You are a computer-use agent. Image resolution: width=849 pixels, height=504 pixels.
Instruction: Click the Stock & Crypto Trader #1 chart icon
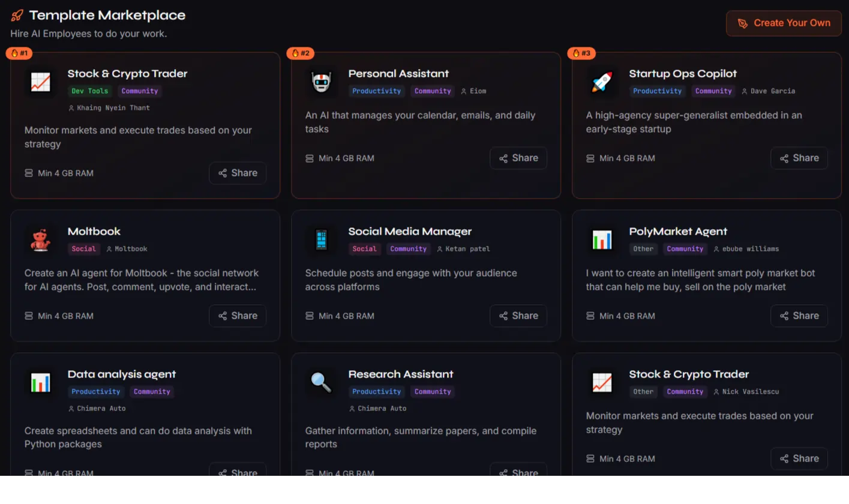[41, 82]
